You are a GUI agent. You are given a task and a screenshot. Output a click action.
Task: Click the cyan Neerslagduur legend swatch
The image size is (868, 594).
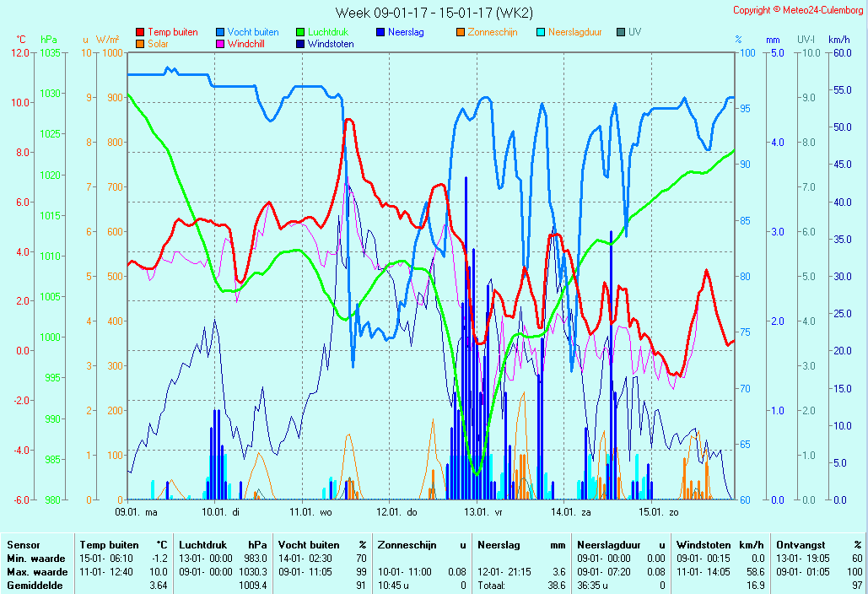[x=541, y=32]
